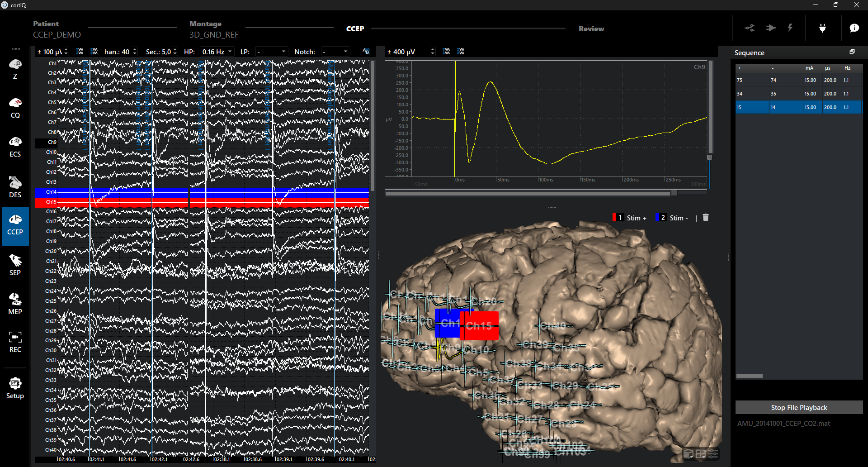Image resolution: width=868 pixels, height=467 pixels.
Task: Click the delete icon next to stim markers
Action: click(705, 217)
